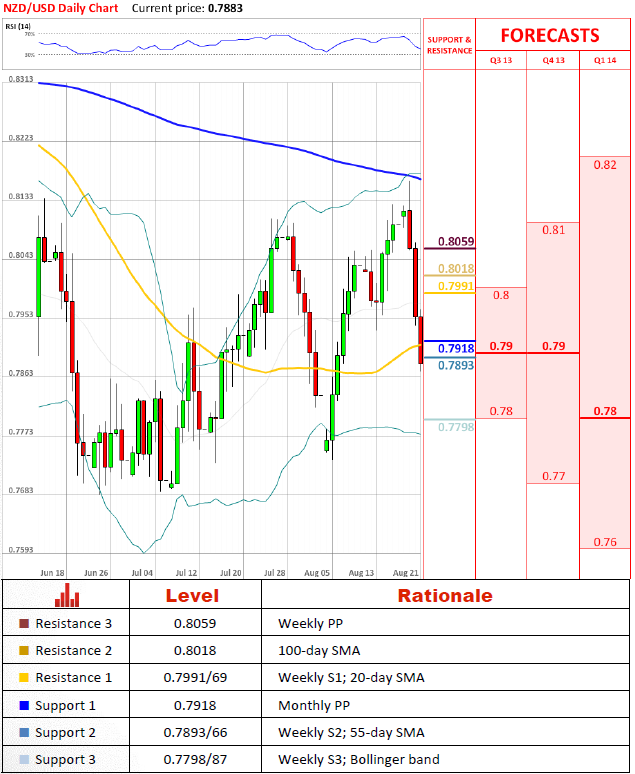Image resolution: width=635 pixels, height=774 pixels.
Task: Click the Rationale table column header
Action: click(x=445, y=596)
